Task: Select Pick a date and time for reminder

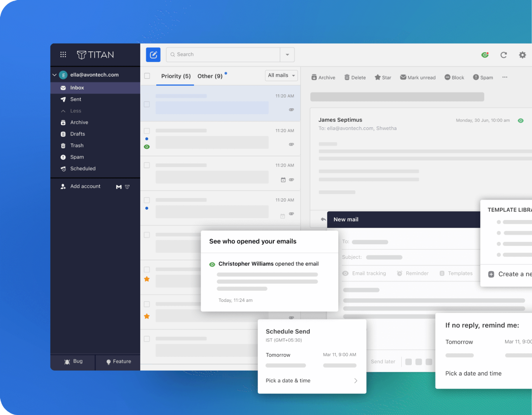Action: tap(473, 373)
